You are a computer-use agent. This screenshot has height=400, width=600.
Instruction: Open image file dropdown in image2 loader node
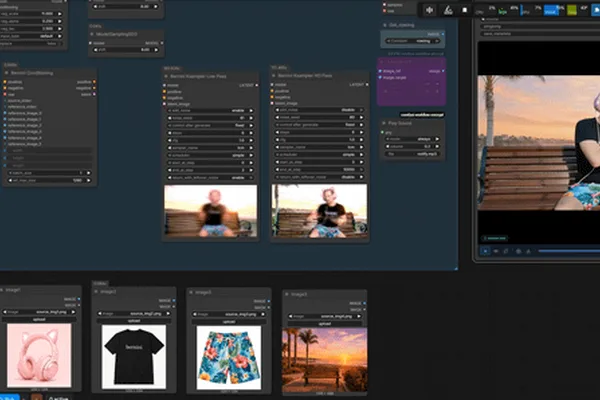pyautogui.click(x=134, y=313)
